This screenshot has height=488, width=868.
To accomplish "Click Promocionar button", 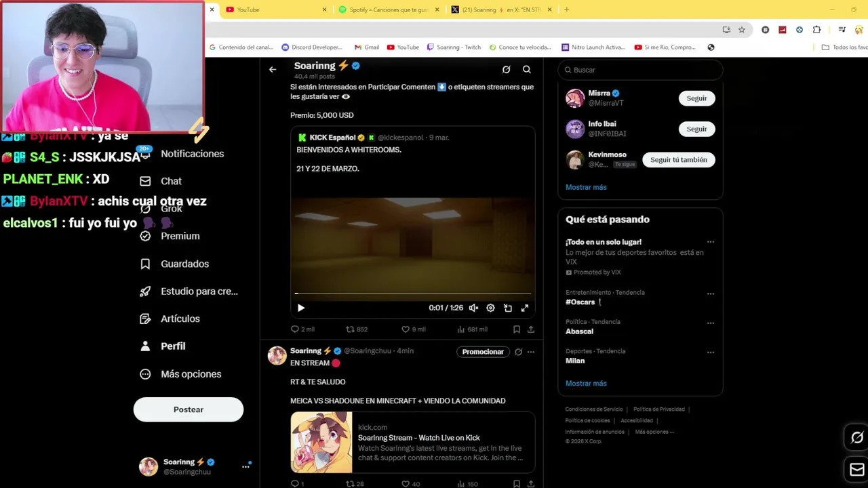I will click(x=483, y=352).
